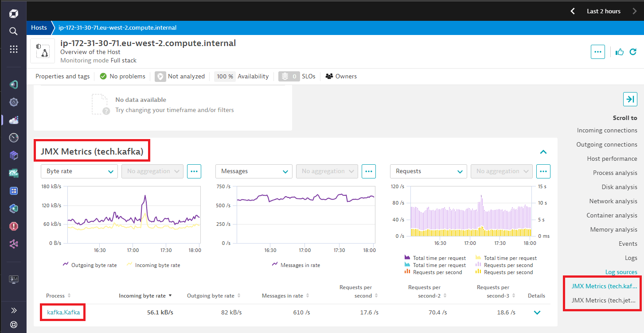Jump to Memory analysis section
Viewport: 644px width, 333px height.
click(613, 229)
